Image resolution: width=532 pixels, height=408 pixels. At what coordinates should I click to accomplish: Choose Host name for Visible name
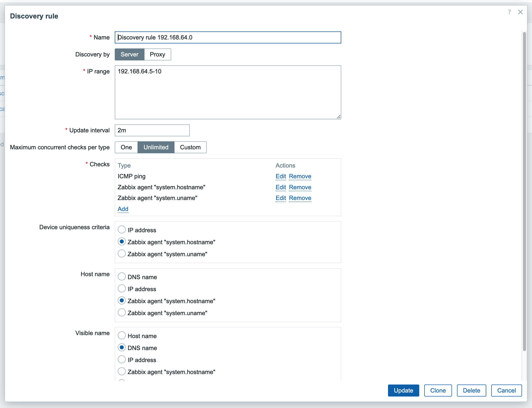click(122, 336)
